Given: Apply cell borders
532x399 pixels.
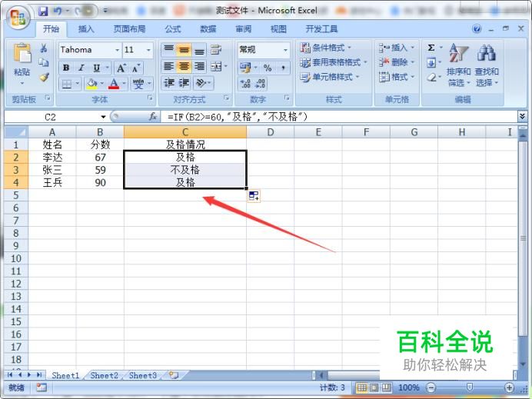Looking at the screenshot, I should pos(67,84).
